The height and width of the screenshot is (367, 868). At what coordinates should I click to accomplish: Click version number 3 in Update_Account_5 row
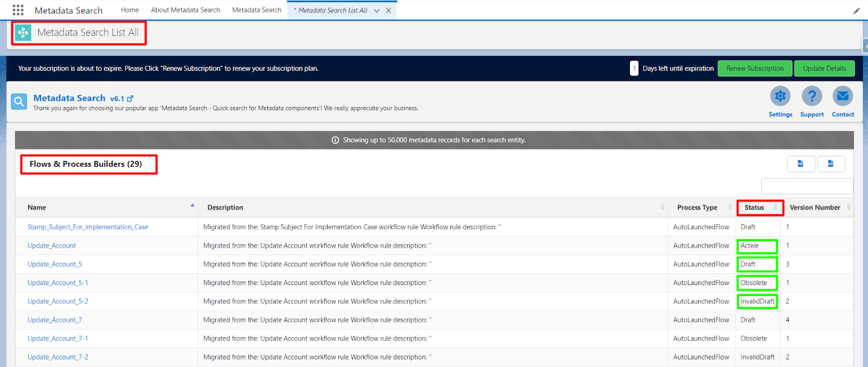787,264
